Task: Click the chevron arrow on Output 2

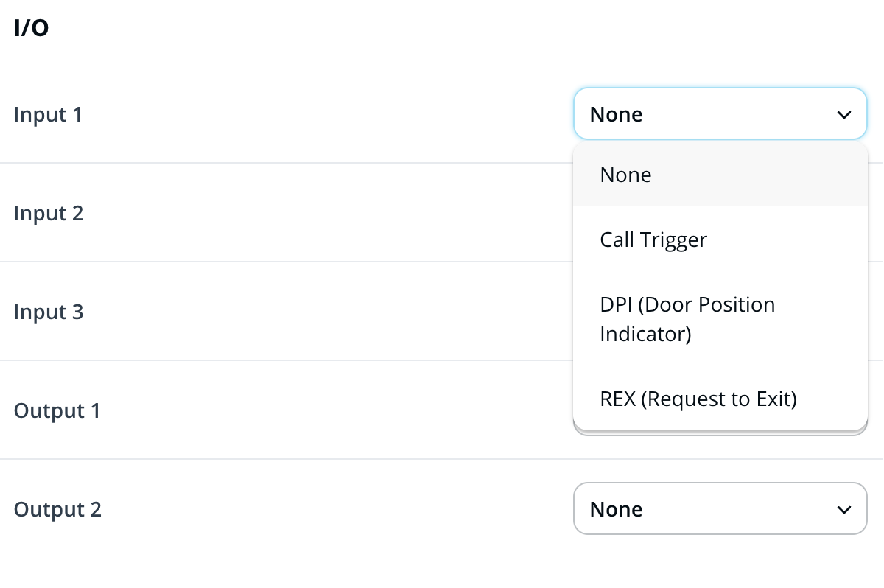Action: (843, 509)
